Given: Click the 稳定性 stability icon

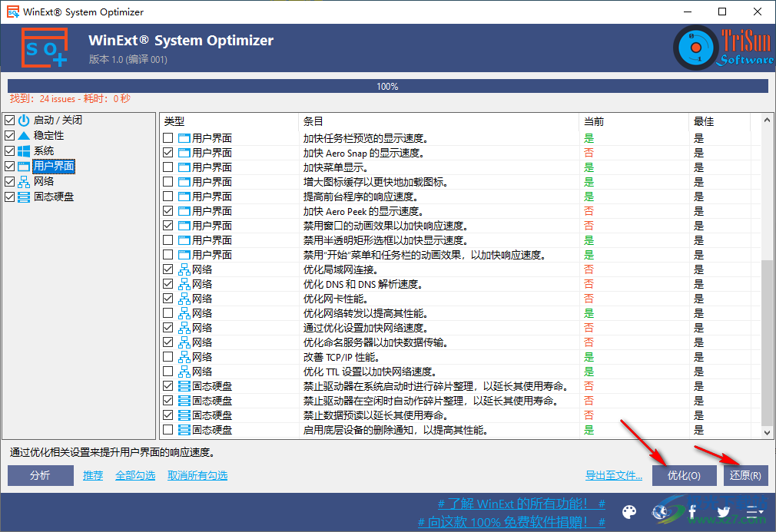Looking at the screenshot, I should pos(25,135).
